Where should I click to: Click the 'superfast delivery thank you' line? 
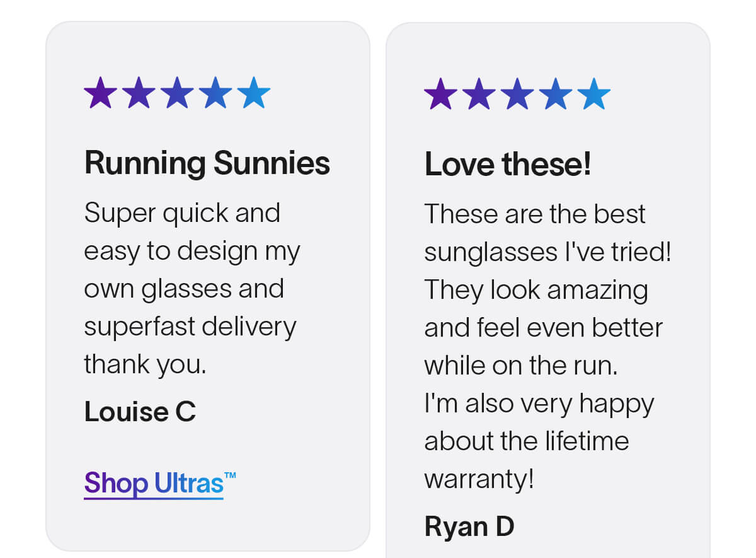coord(190,346)
